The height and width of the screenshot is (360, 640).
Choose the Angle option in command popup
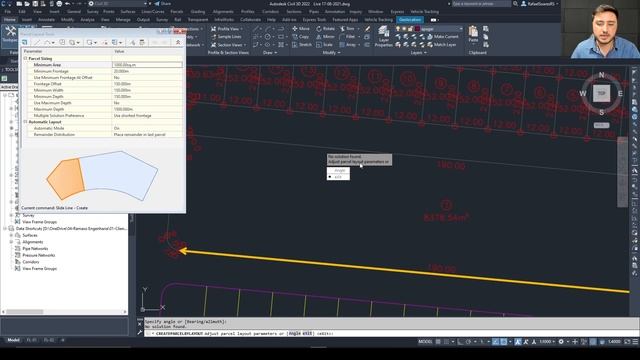pyautogui.click(x=340, y=170)
